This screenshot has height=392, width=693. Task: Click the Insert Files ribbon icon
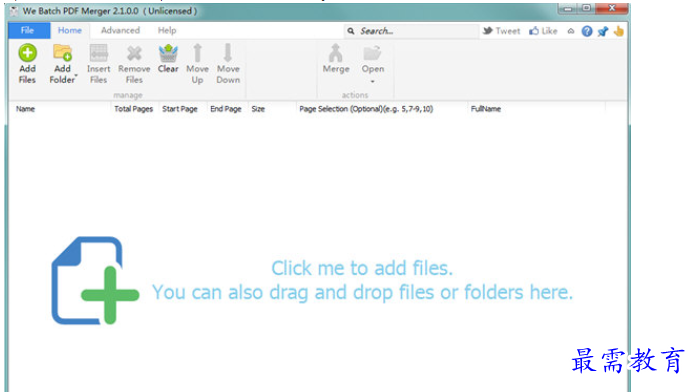tap(98, 53)
